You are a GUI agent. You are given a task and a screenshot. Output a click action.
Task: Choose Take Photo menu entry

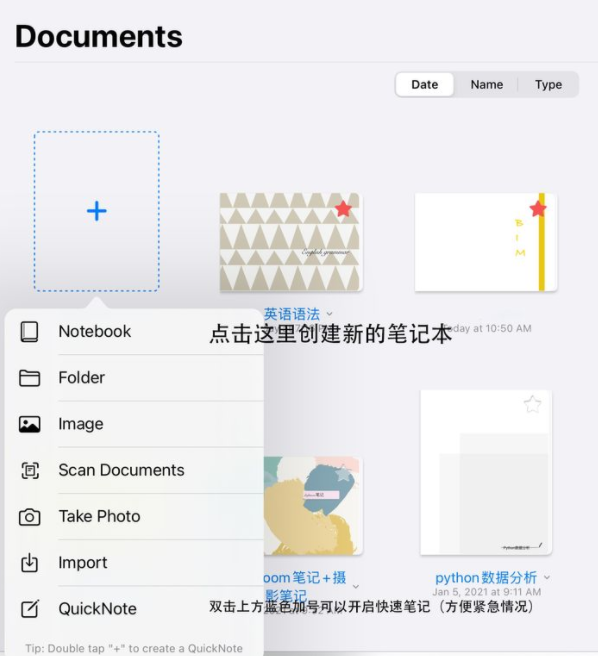[x=134, y=517]
